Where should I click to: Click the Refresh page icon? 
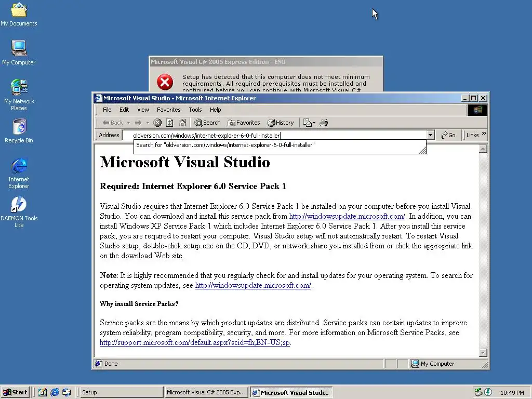[x=170, y=123]
